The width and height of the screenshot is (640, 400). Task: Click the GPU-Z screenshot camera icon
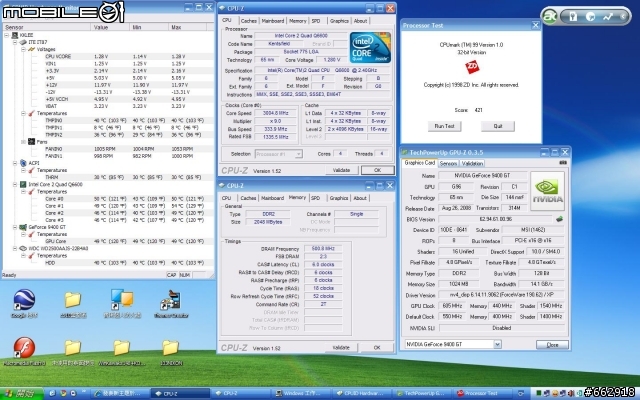point(563,162)
